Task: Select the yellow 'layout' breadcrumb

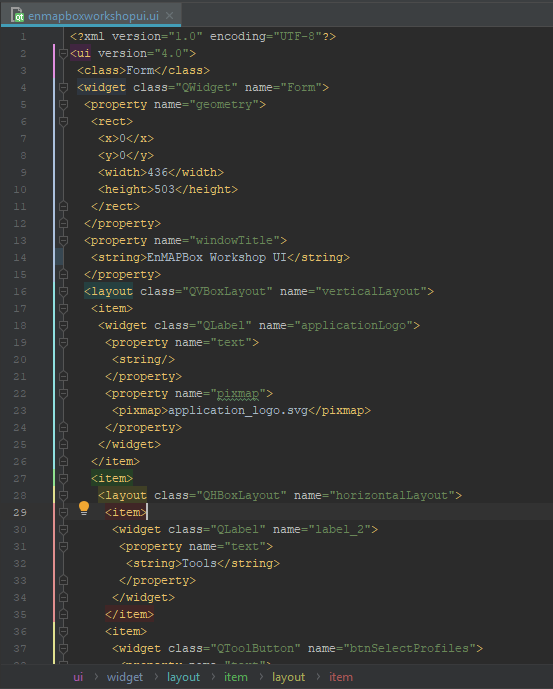Action: [288, 677]
